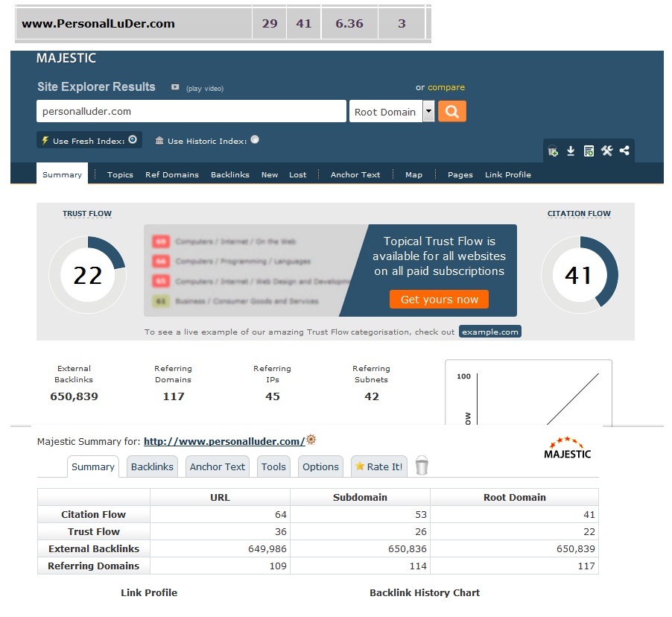Click the External Backlinks value 650,839
The height and width of the screenshot is (617, 672).
[75, 396]
